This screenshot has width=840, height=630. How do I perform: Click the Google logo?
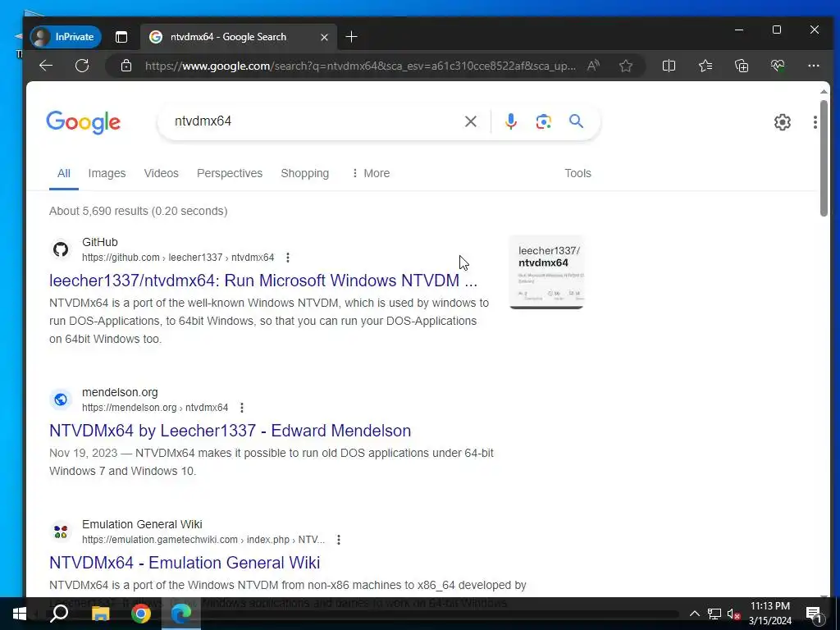click(x=83, y=123)
